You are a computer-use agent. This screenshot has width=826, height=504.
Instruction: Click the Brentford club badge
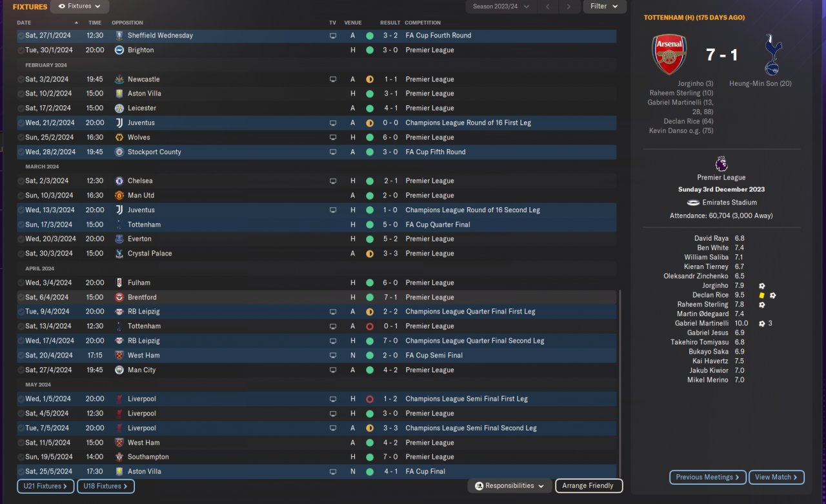[x=119, y=297]
